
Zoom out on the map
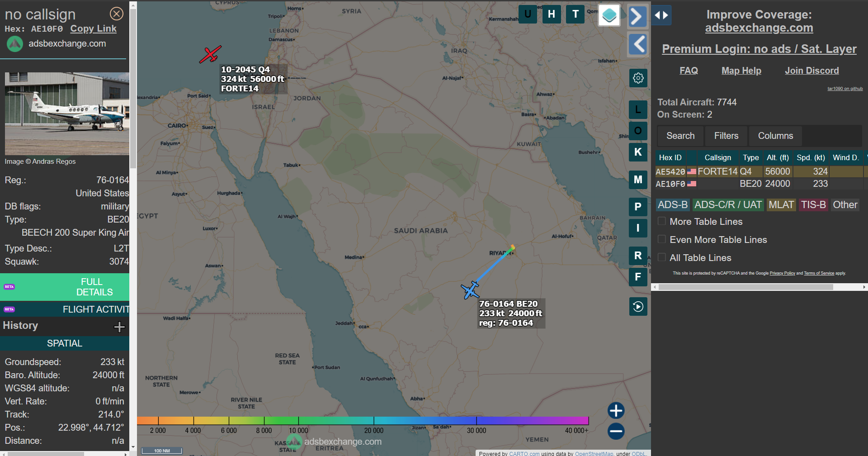(616, 431)
